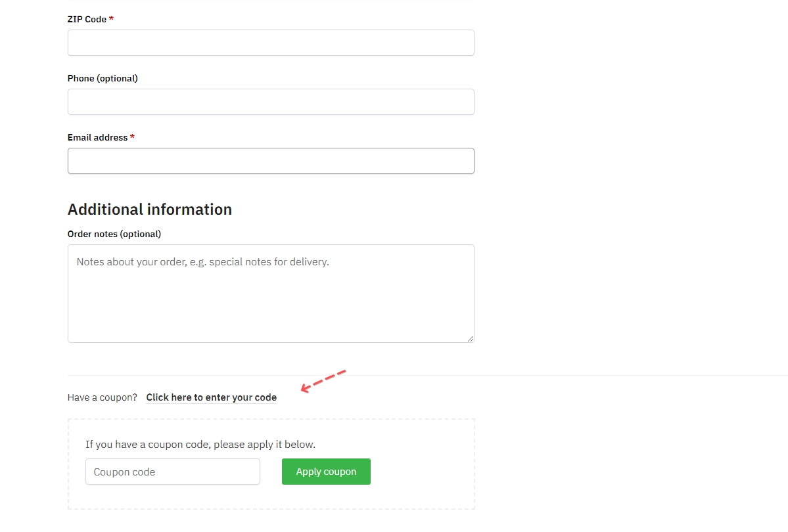Click the coupon instruction text above the coupon field
Image resolution: width=788 pixels, height=532 pixels.
coord(200,445)
